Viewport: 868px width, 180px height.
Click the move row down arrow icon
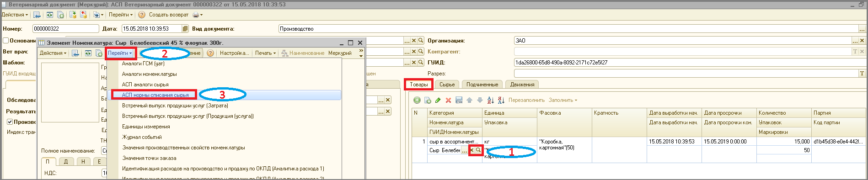coord(479,100)
